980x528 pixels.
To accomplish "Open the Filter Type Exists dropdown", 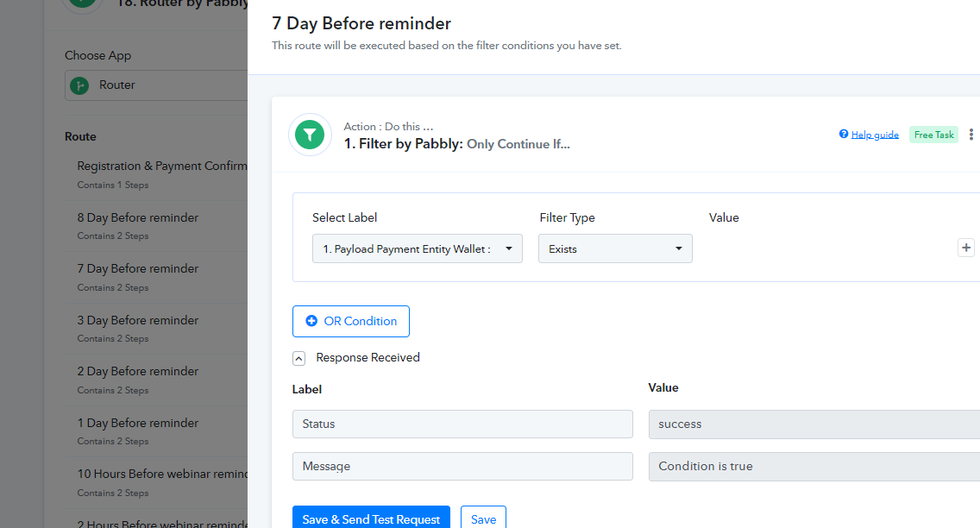I will (x=615, y=248).
